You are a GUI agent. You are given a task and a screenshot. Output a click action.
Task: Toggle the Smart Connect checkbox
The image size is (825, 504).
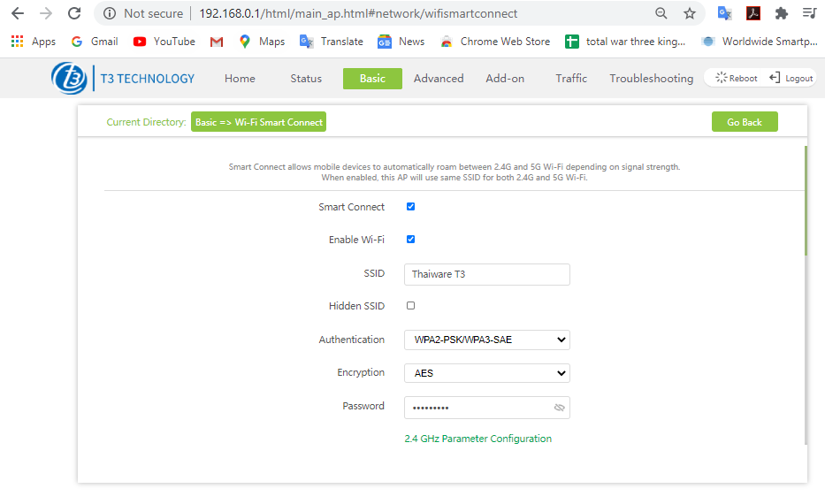click(411, 207)
